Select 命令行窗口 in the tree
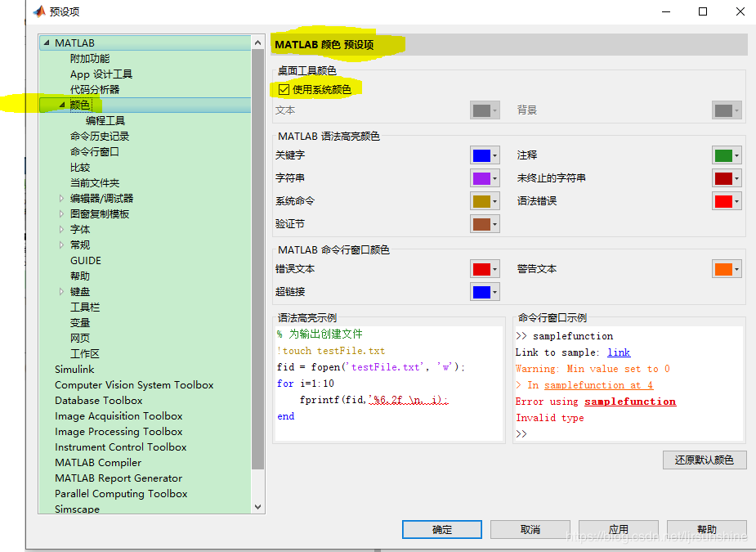Screen dimensions: 756x552 pyautogui.click(x=95, y=151)
